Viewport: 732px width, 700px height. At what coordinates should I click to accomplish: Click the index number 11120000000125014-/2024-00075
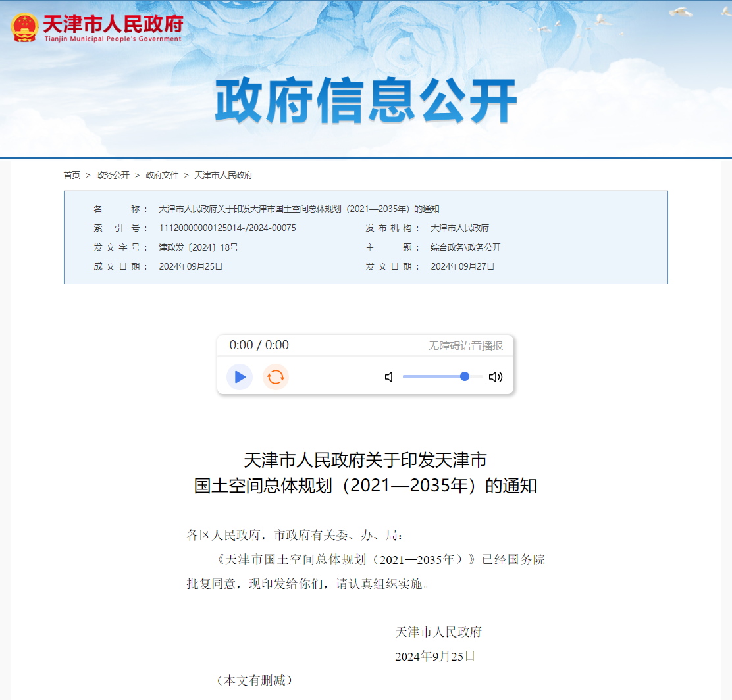click(226, 228)
